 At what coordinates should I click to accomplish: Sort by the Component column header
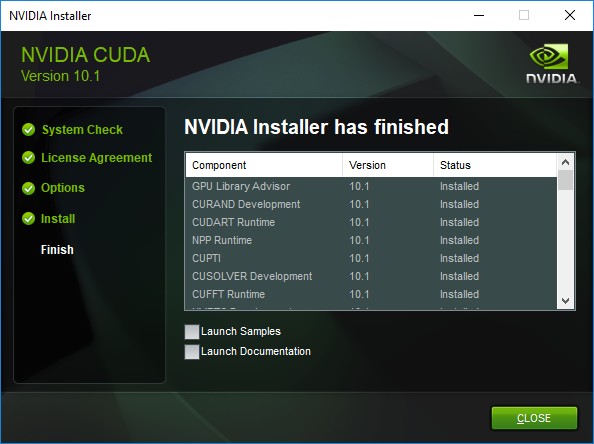click(264, 165)
